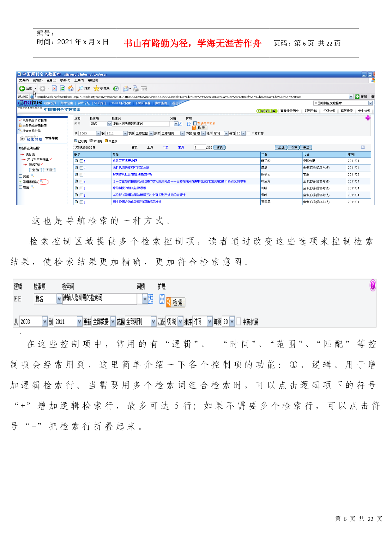Open the 文件(F) menu

(x=24, y=80)
